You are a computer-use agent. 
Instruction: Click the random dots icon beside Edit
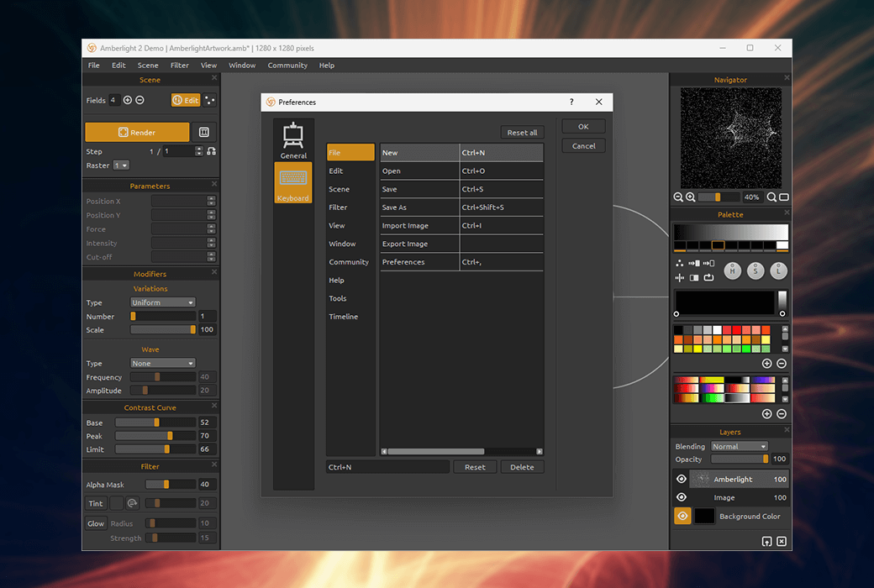tap(209, 100)
